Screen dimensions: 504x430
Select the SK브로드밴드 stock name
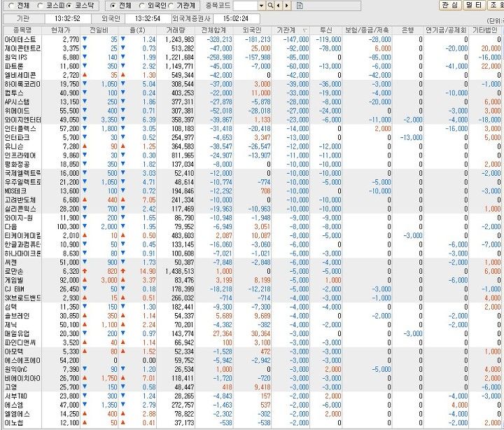pyautogui.click(x=22, y=298)
